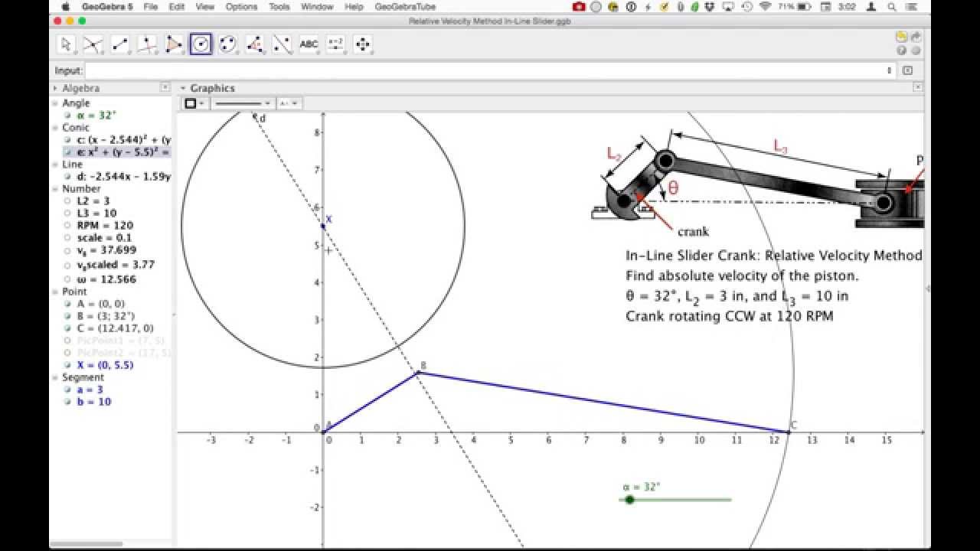Click the GeoGebra 5 application menu
Image resolution: width=980 pixels, height=551 pixels.
(106, 7)
